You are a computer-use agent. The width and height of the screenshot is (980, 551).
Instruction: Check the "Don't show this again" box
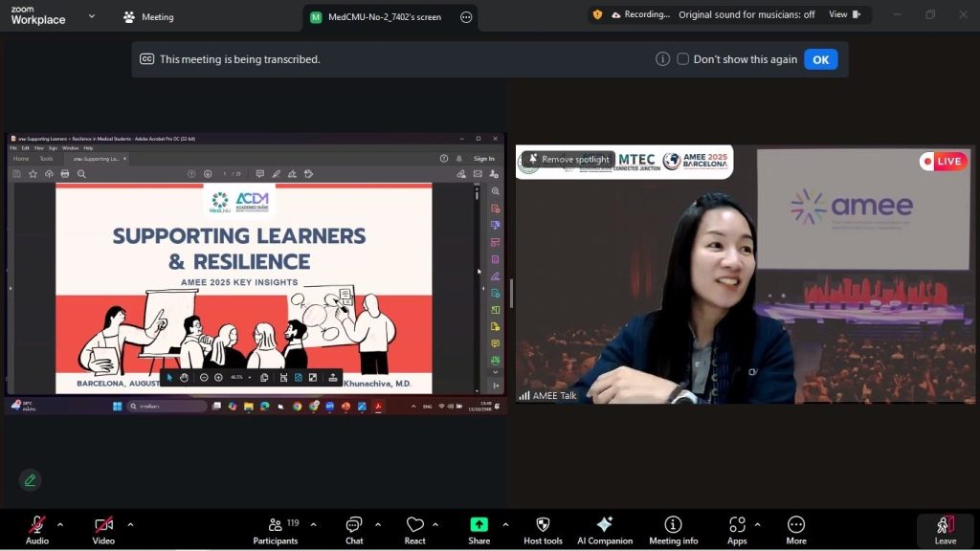tap(682, 59)
